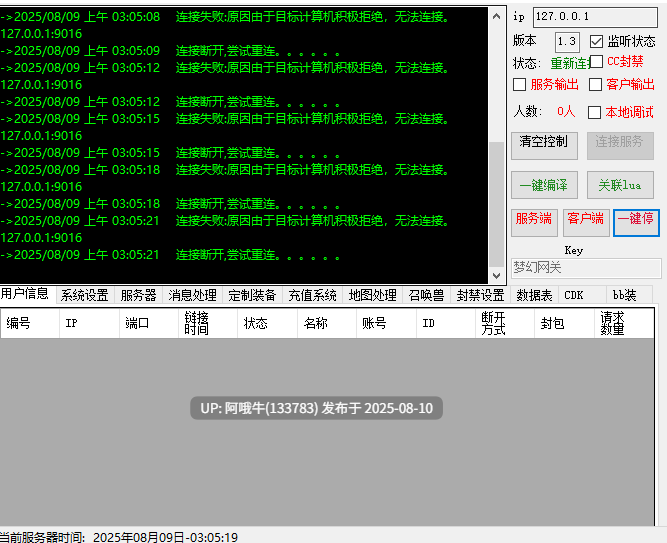Switch to the 消息处理 tab
Viewport: 667px width, 543px height.
[x=192, y=295]
